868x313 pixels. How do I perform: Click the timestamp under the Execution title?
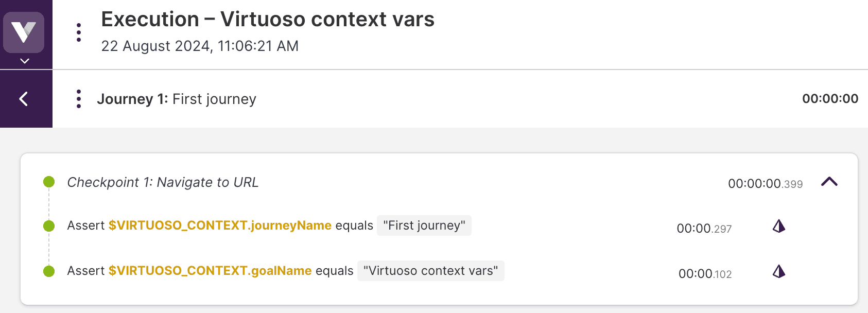click(200, 46)
